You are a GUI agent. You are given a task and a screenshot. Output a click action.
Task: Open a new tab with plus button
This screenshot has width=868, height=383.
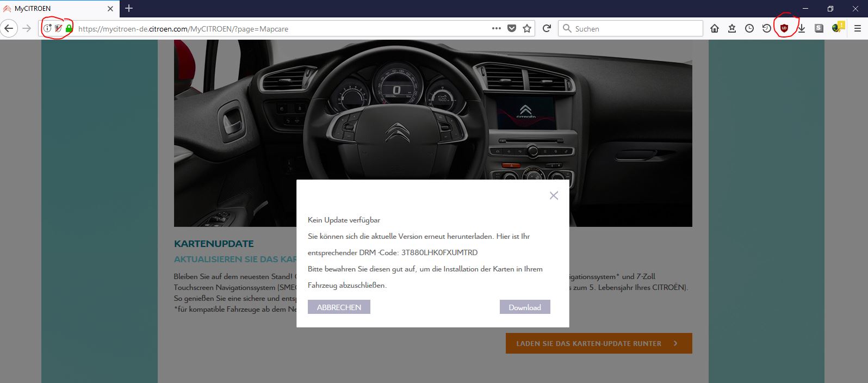pos(129,8)
